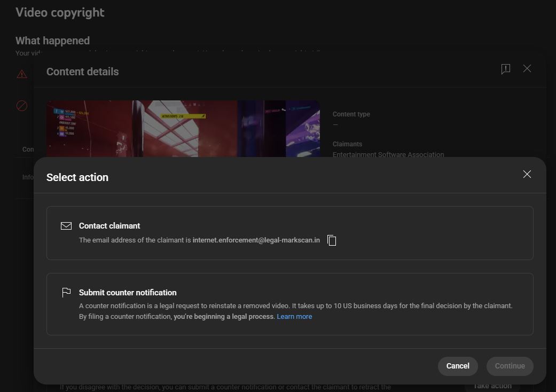The width and height of the screenshot is (556, 392).
Task: Click the Content type label
Action: pyautogui.click(x=351, y=114)
